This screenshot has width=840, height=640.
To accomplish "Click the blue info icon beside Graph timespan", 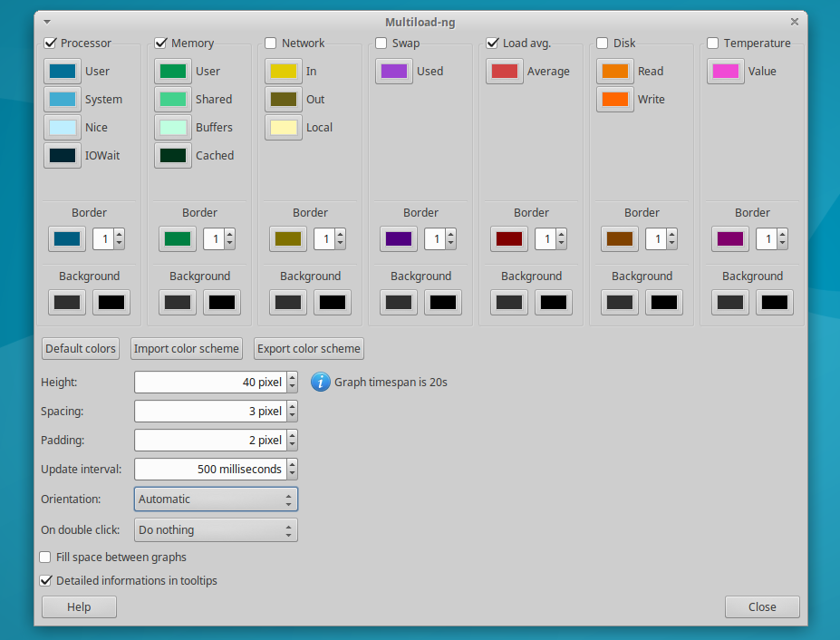I will (321, 383).
